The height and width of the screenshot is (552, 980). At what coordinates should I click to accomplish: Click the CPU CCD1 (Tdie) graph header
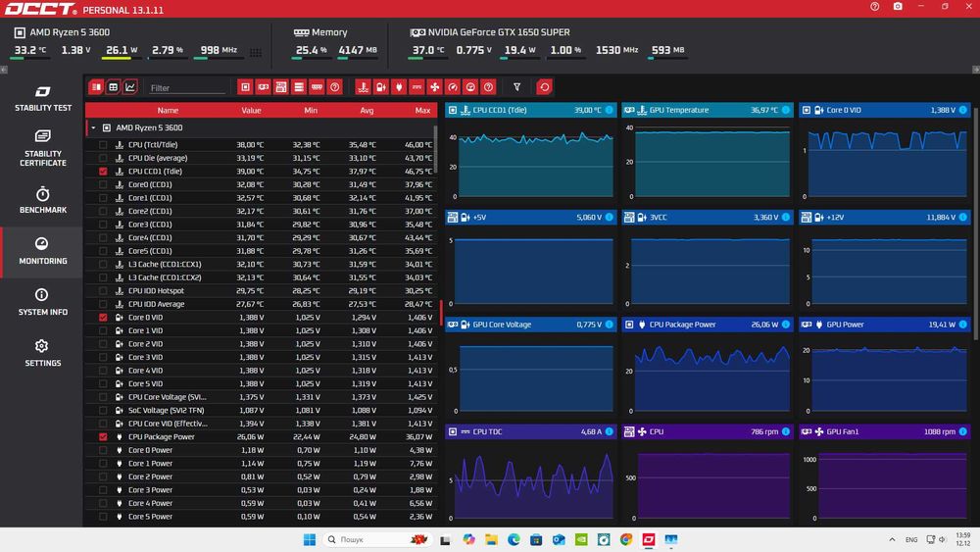coord(530,110)
